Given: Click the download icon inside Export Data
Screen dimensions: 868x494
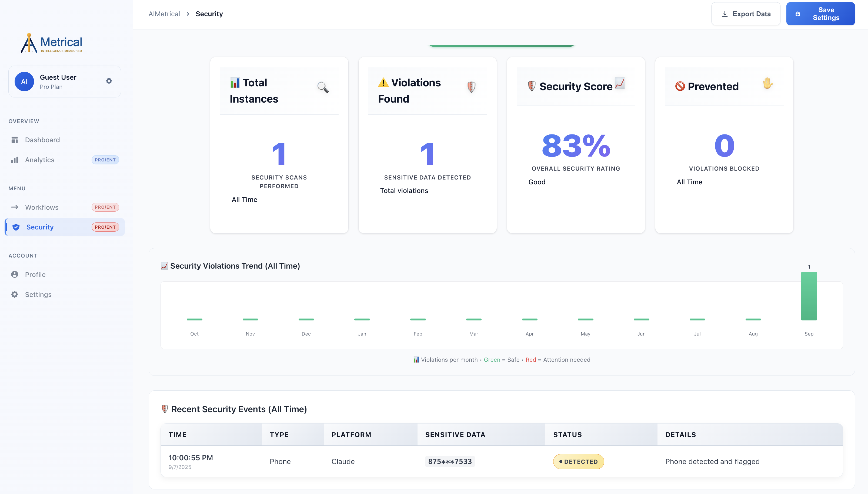Looking at the screenshot, I should 725,13.
